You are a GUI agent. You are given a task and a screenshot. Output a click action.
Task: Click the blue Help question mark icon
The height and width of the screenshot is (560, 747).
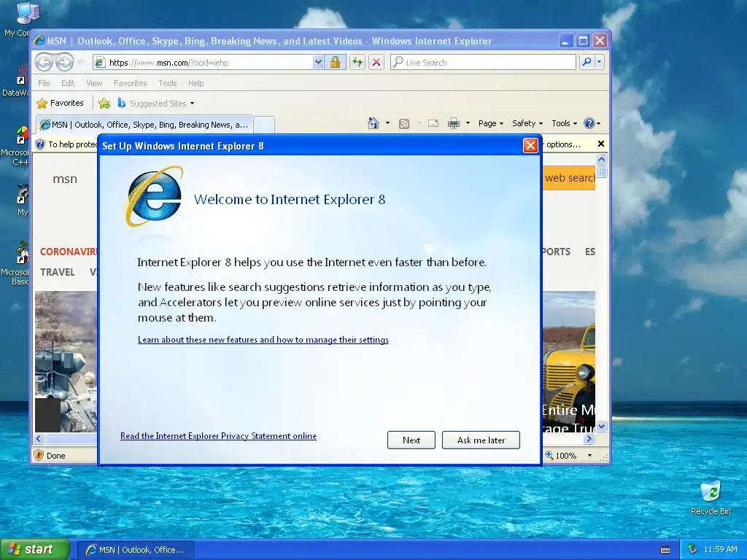click(589, 123)
